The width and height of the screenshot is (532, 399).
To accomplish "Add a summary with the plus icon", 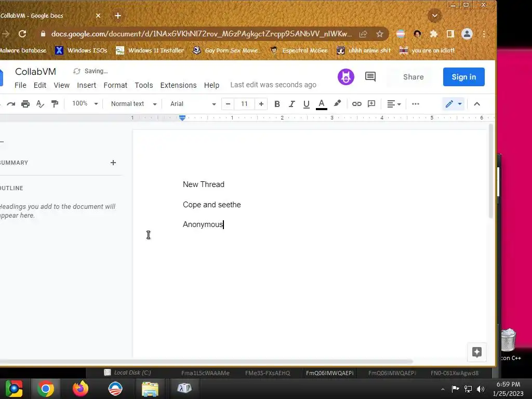I will click(x=113, y=163).
